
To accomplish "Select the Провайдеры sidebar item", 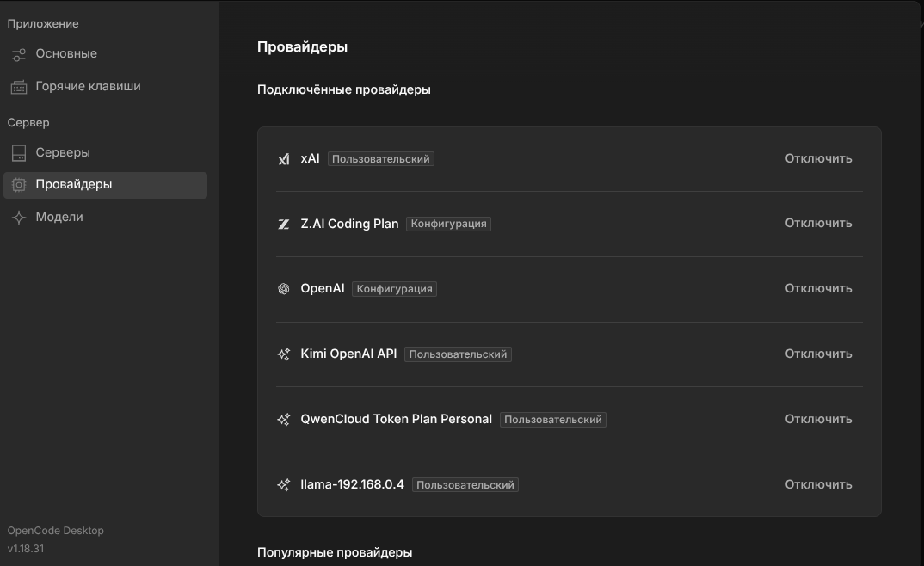I will click(x=106, y=185).
